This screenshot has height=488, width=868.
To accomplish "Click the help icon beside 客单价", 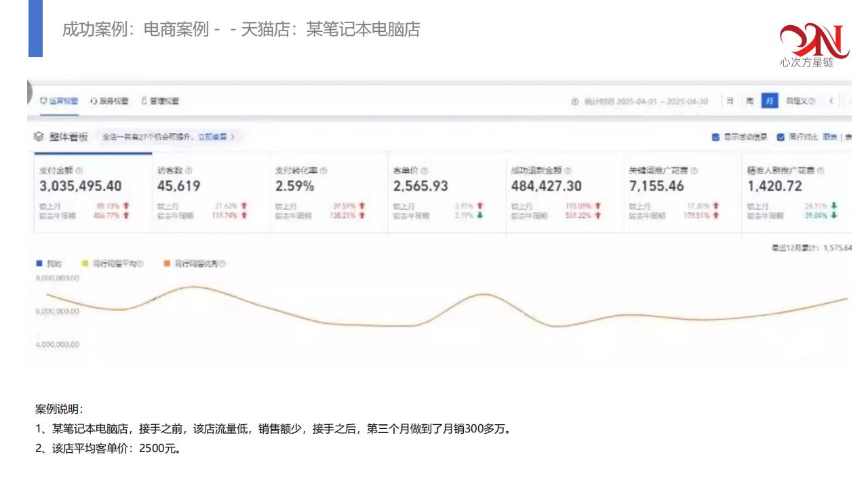I will (x=425, y=171).
